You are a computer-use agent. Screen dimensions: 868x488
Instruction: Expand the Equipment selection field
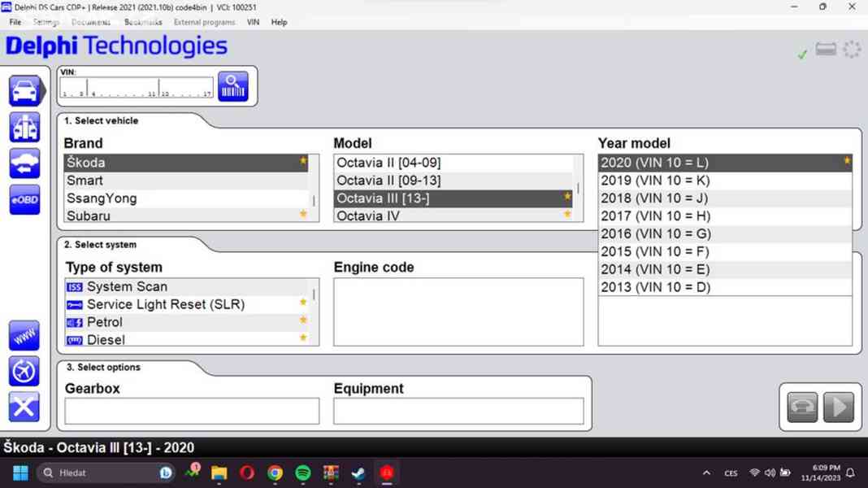click(458, 411)
